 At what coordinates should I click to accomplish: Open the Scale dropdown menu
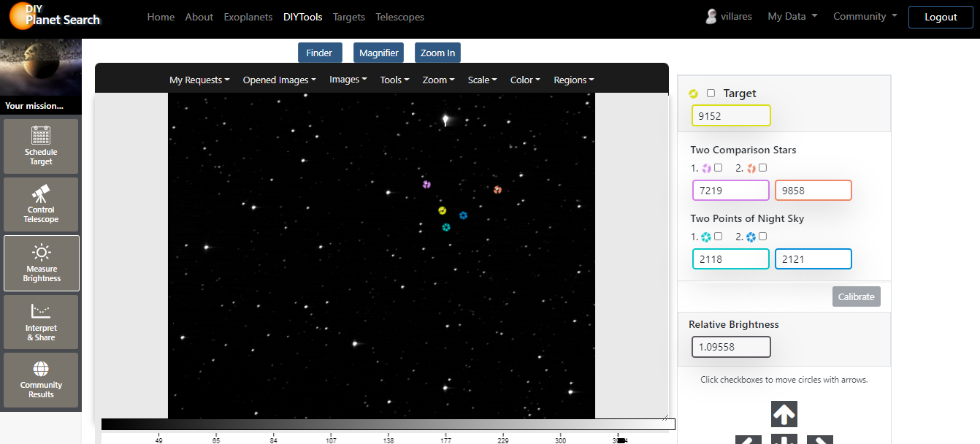pyautogui.click(x=482, y=80)
